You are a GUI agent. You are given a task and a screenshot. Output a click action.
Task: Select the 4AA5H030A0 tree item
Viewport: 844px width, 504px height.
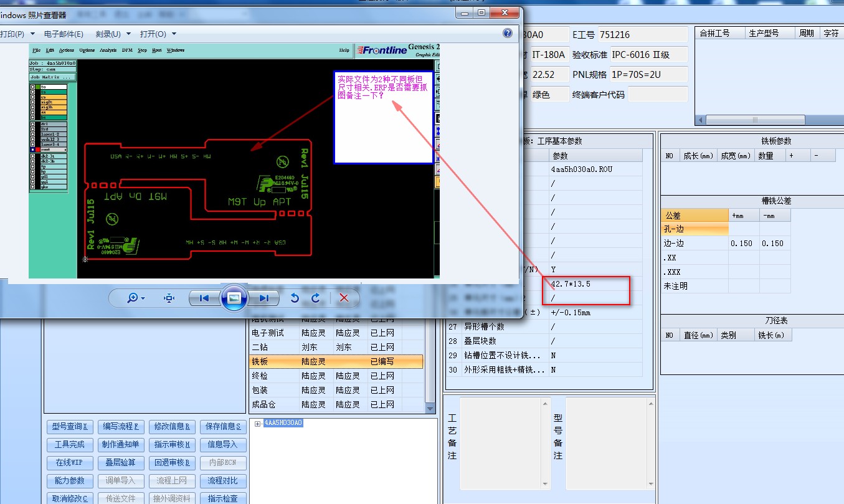pyautogui.click(x=283, y=423)
